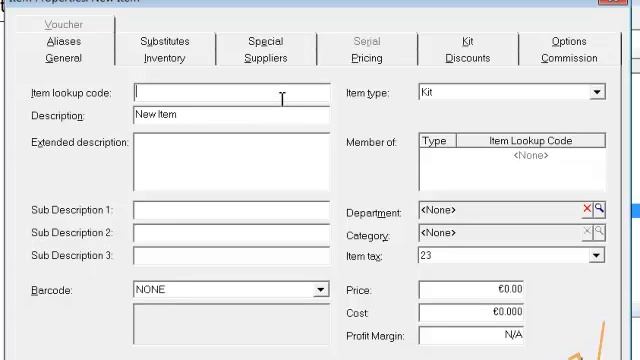The image size is (640, 360).
Task: Open the Aliases tab
Action: [64, 41]
